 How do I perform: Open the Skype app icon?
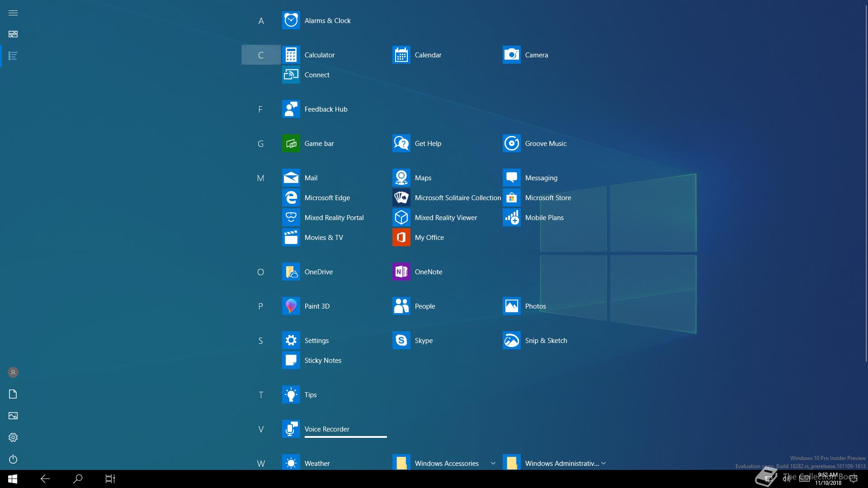(401, 341)
